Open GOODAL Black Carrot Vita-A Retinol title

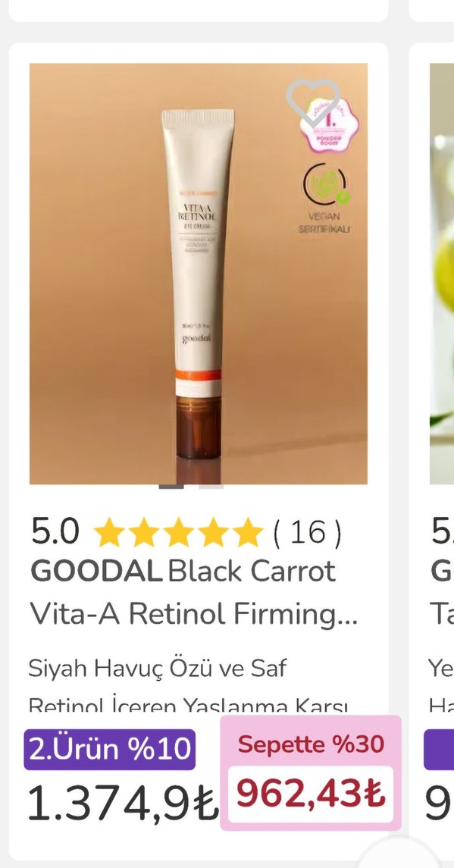point(194,592)
